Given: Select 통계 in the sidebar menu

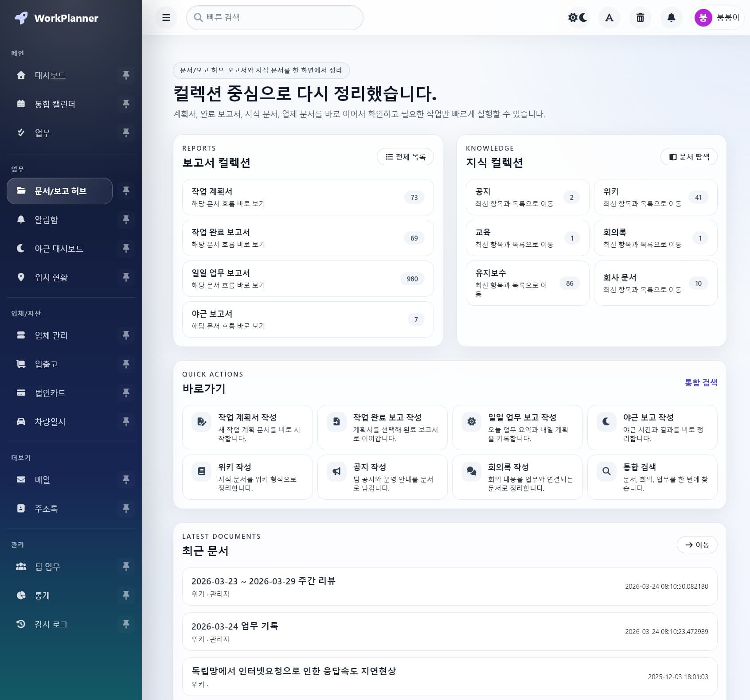Looking at the screenshot, I should 42,595.
